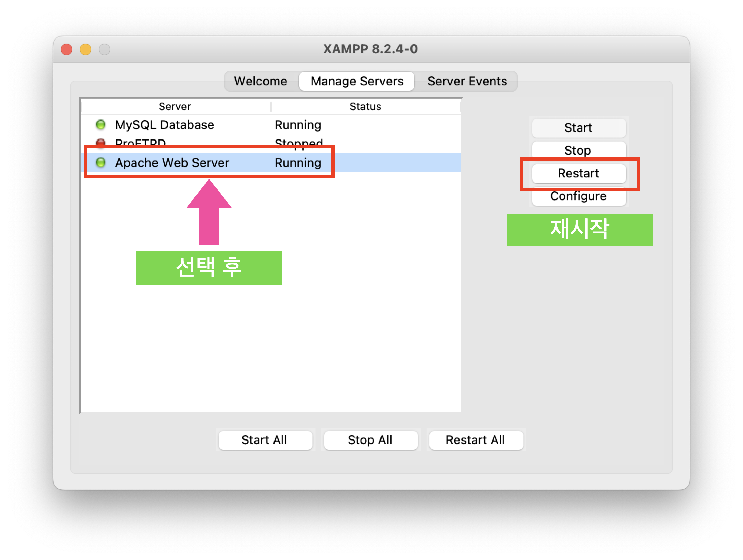Minimize window with yellow button
This screenshot has height=560, width=743.
(85, 49)
